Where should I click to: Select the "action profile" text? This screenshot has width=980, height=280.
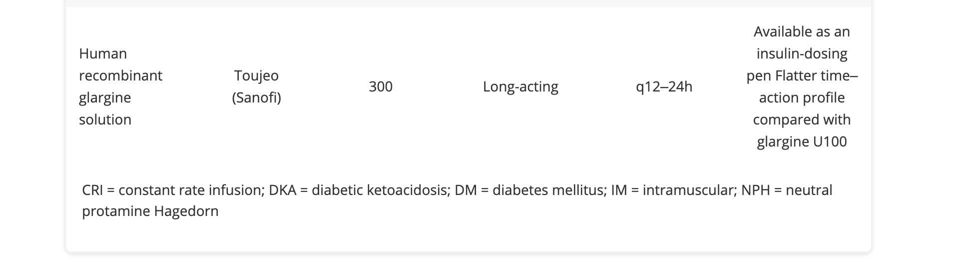pyautogui.click(x=802, y=97)
